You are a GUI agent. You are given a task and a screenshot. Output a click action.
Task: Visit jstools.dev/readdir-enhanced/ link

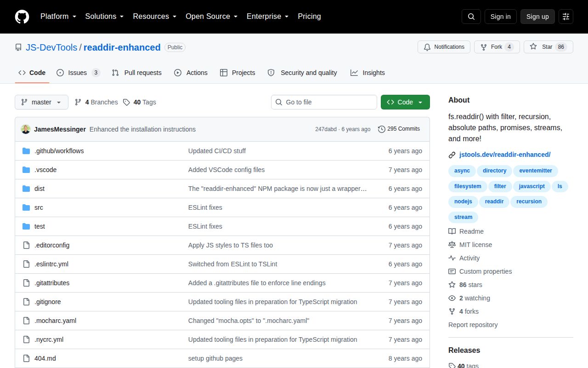coord(505,155)
